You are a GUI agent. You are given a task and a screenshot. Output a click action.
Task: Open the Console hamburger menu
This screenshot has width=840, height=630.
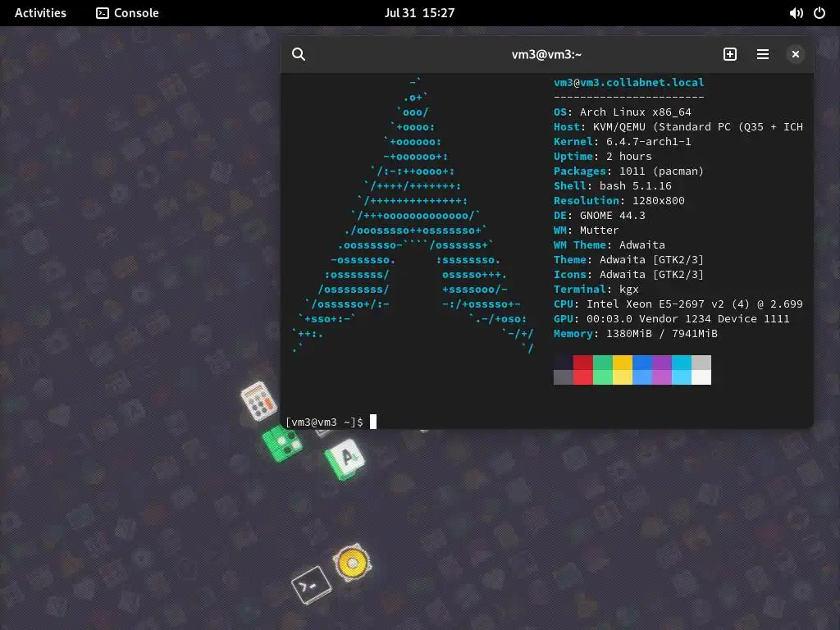tap(763, 54)
